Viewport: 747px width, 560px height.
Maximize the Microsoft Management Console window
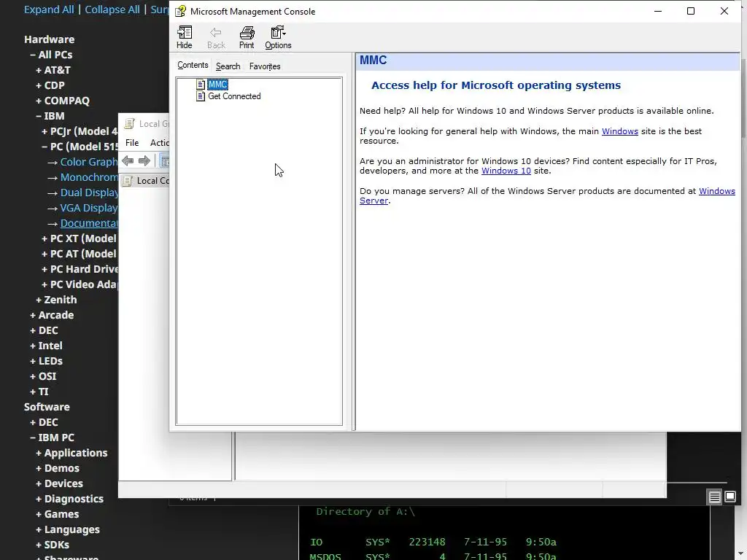click(691, 11)
